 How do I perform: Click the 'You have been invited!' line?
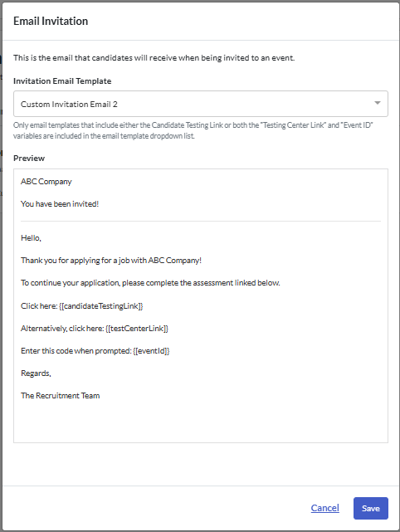pyautogui.click(x=60, y=204)
